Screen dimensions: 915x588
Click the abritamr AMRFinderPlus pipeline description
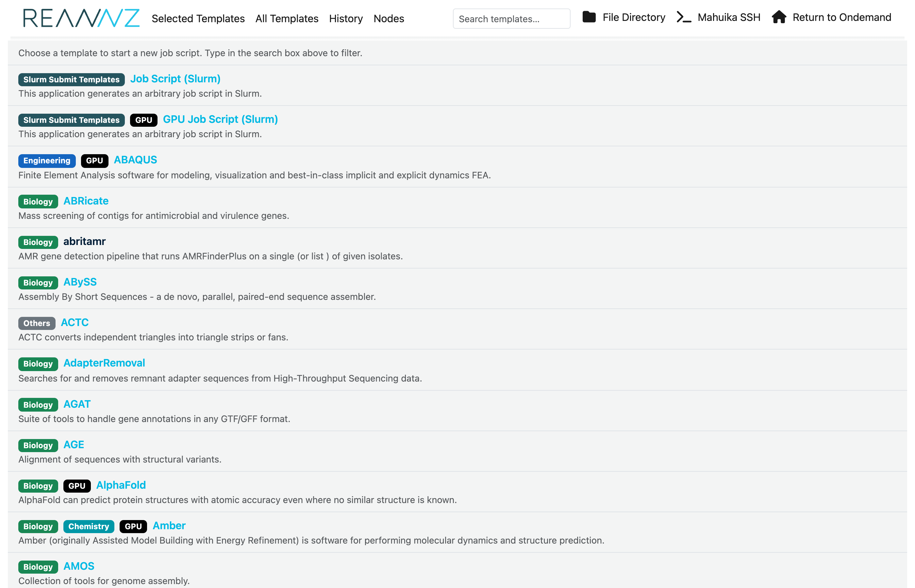point(210,256)
